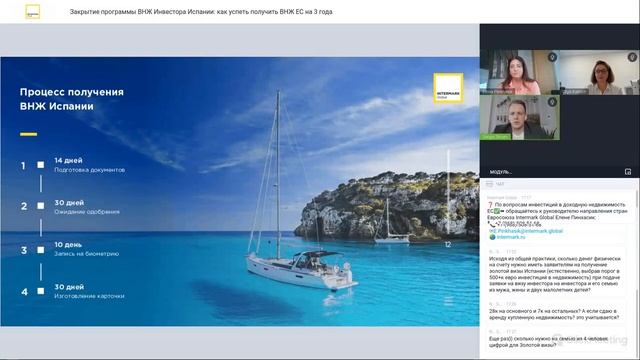Click the Модуль... label under the videos
The height and width of the screenshot is (360, 640).
tap(500, 172)
